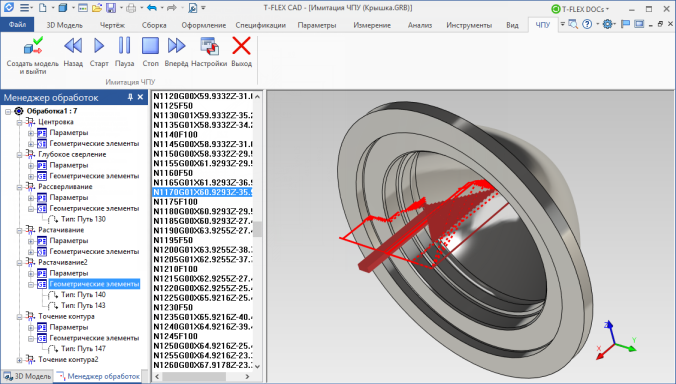Open the Файл menu

coord(17,25)
